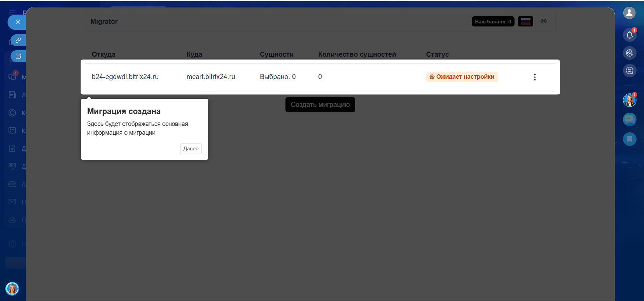Screen dimensions: 644x301
Task: Open the Russian flag language selector
Action: [525, 21]
